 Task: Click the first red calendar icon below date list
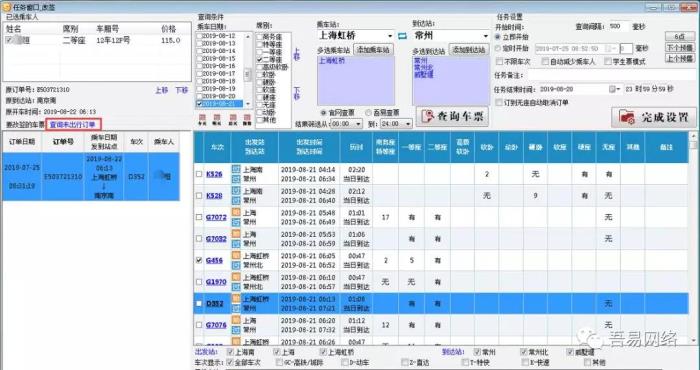(x=202, y=120)
